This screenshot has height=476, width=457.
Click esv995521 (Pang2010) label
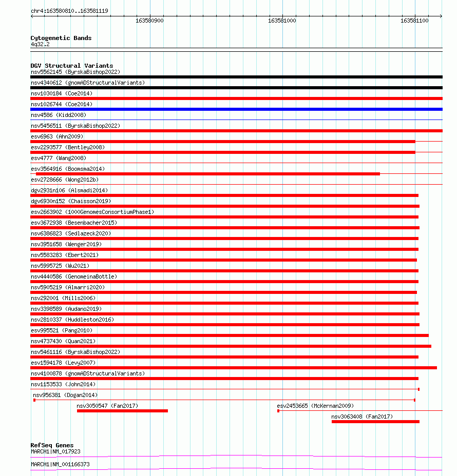click(x=62, y=331)
